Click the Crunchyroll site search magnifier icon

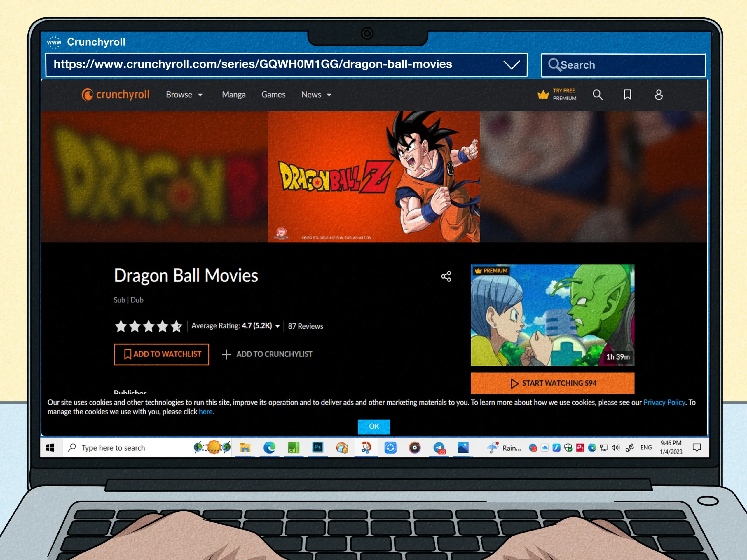[x=597, y=95]
